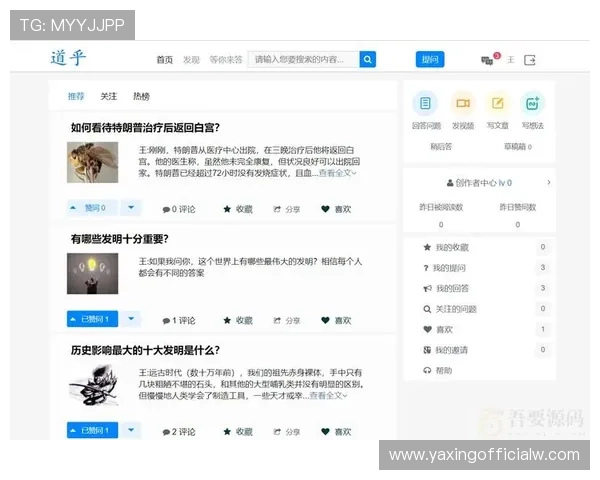Click 昨日赞同数 label
Screen dimensions: 600x480
[518, 207]
